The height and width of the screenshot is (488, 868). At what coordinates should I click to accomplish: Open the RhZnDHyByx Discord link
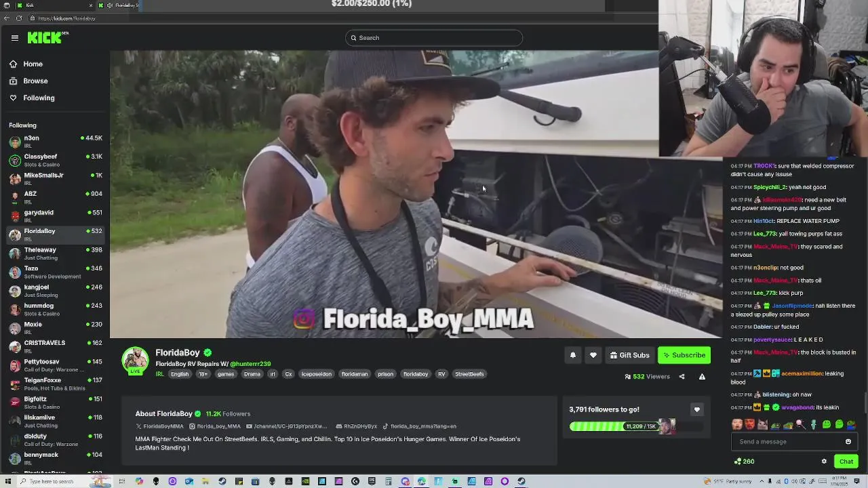click(x=356, y=426)
